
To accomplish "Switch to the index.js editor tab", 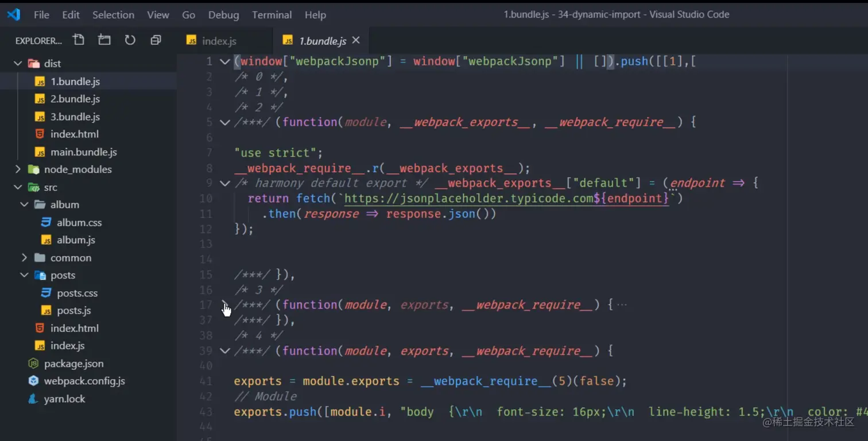I will [x=224, y=41].
